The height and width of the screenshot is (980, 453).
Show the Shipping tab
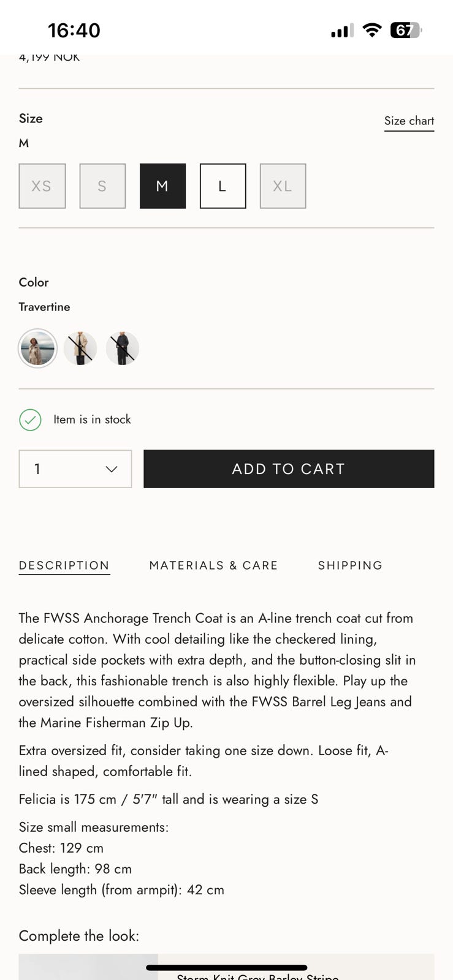tap(350, 565)
